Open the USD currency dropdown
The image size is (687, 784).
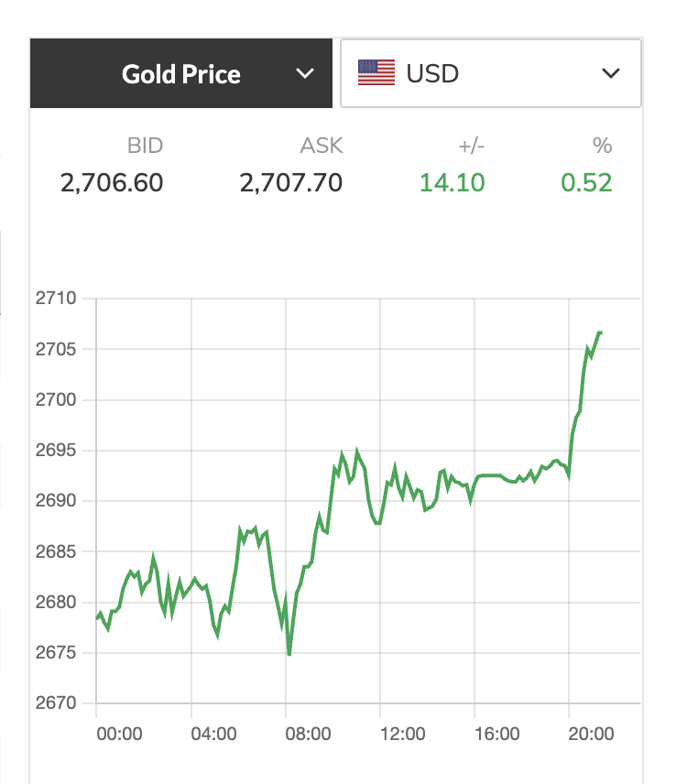point(490,73)
